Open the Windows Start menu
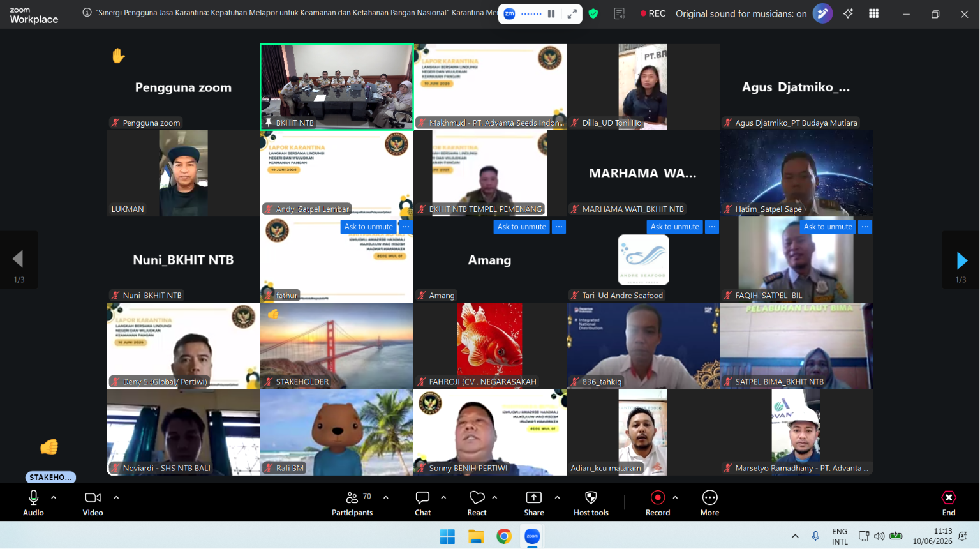 (447, 536)
